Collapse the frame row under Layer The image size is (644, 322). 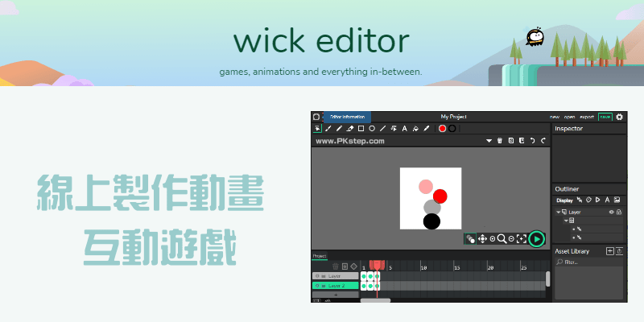(x=566, y=221)
